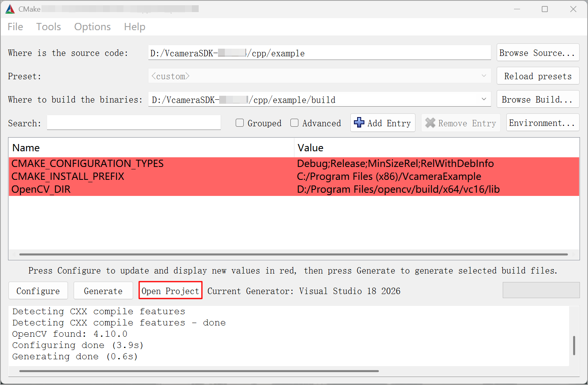
Task: Click the OpenCV lib path value
Action: 398,189
